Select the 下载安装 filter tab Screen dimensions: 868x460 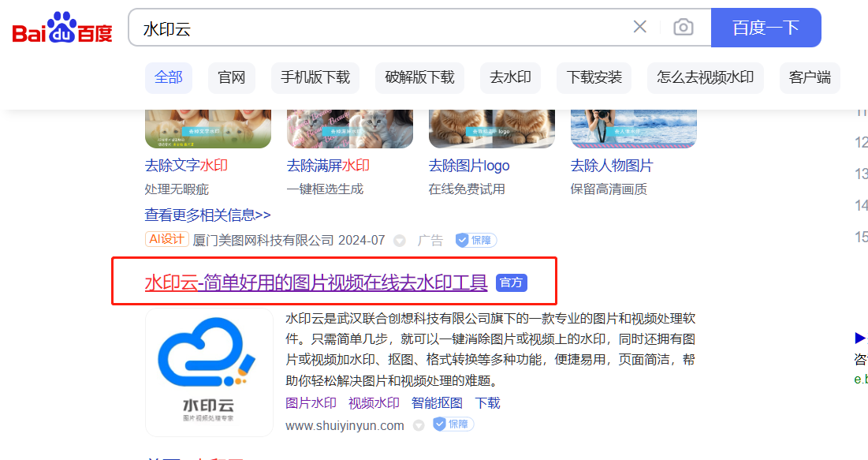pyautogui.click(x=594, y=77)
